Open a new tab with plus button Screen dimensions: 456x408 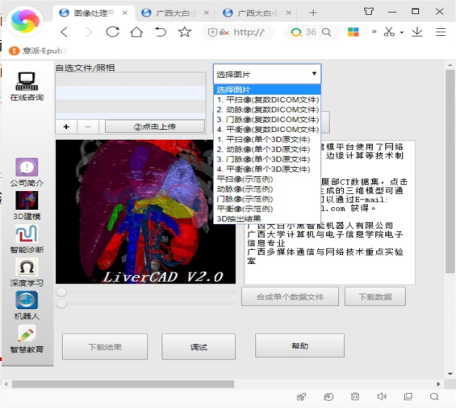click(x=313, y=13)
